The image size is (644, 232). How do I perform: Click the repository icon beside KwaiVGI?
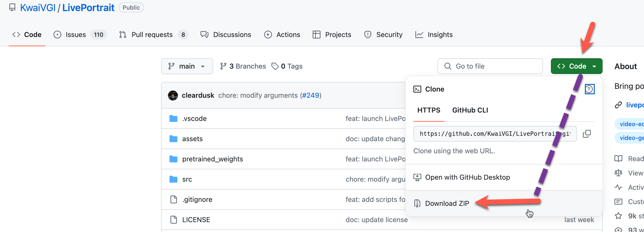(12, 7)
